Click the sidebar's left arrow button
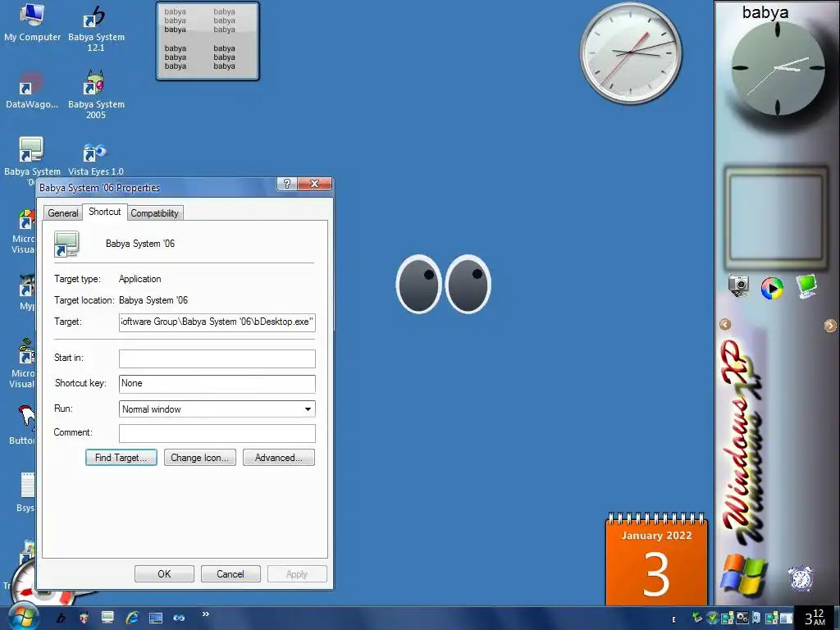Viewport: 840px width, 630px height. coord(725,324)
